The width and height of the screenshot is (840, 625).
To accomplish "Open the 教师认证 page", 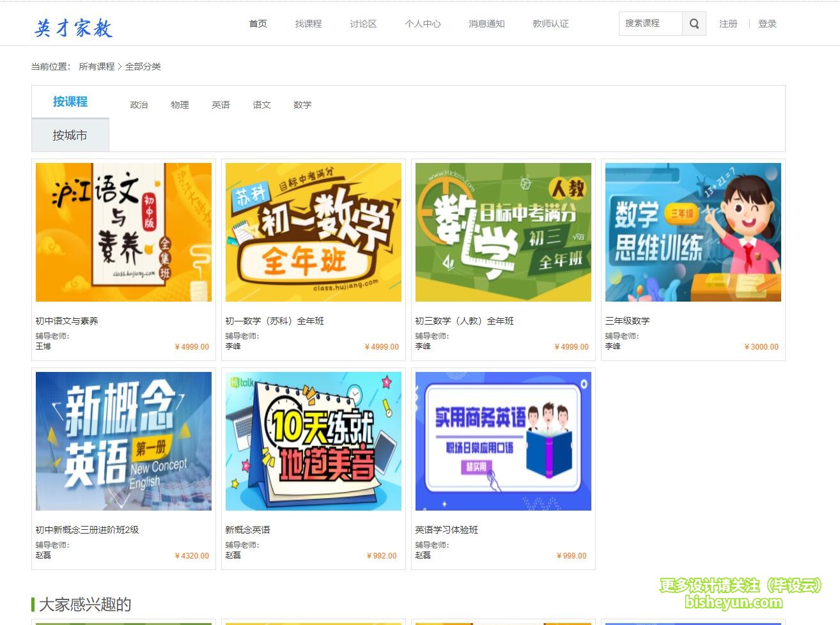I will coord(550,24).
